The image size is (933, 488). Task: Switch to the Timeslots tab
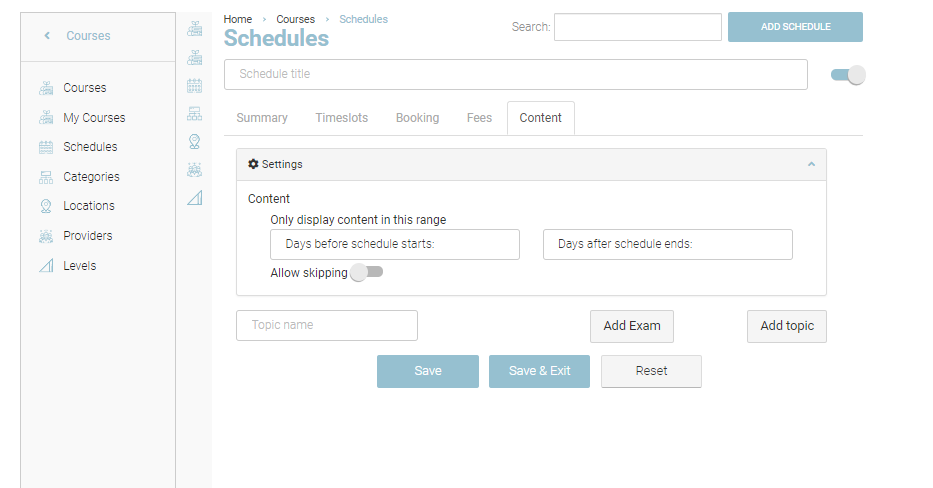(341, 118)
